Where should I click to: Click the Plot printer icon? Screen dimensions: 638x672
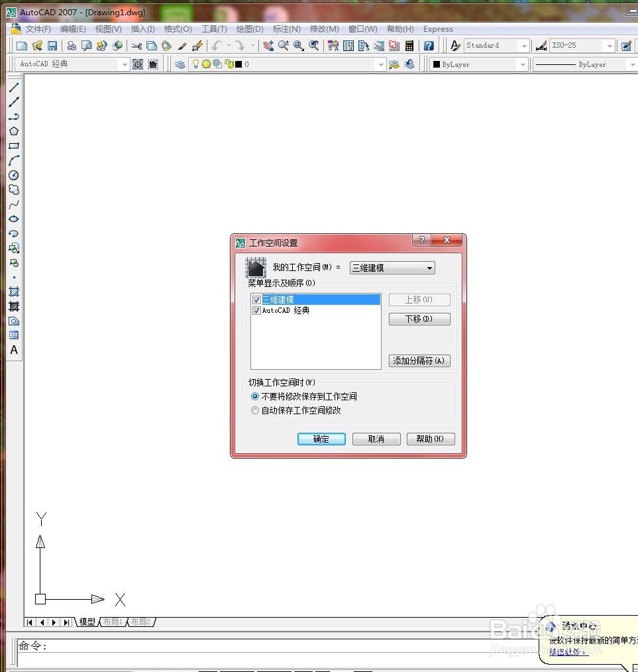(72, 46)
